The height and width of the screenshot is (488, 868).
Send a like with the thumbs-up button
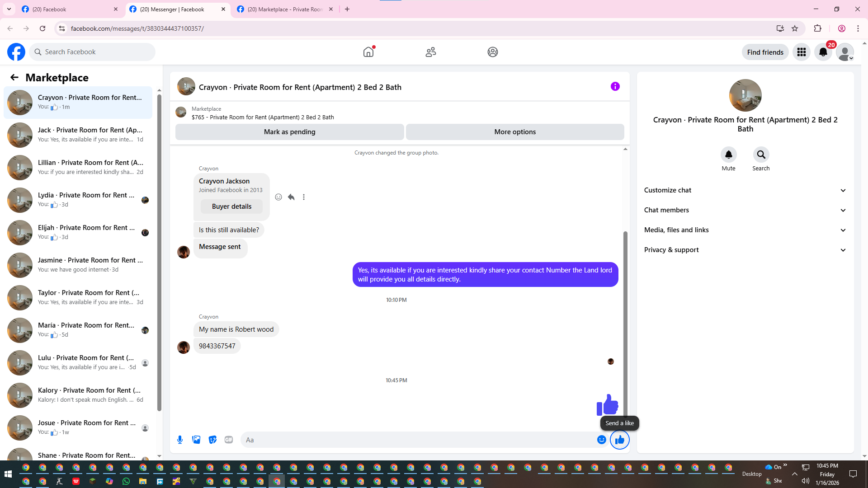pos(619,440)
